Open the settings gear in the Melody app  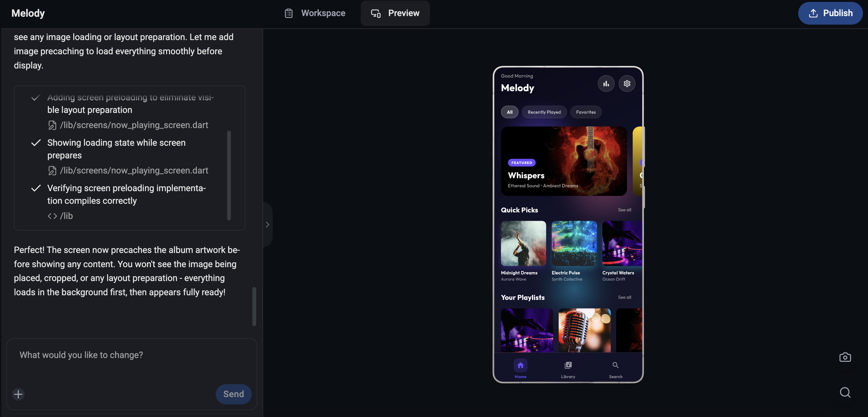tap(627, 84)
